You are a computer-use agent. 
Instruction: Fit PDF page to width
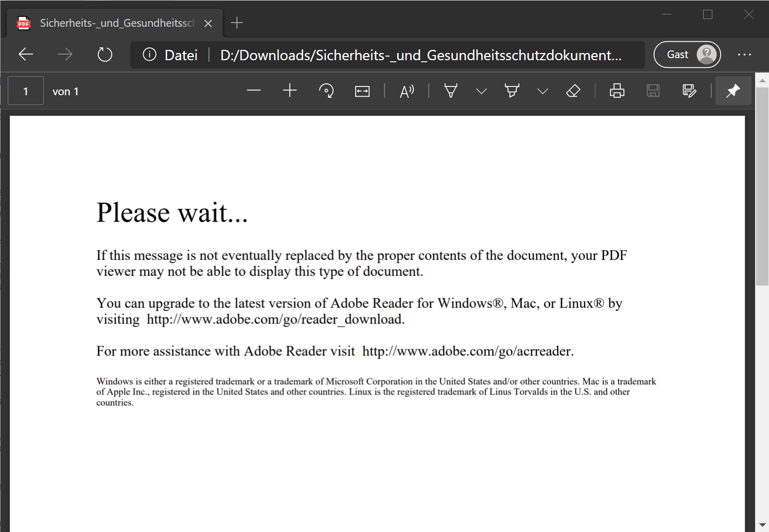point(362,92)
